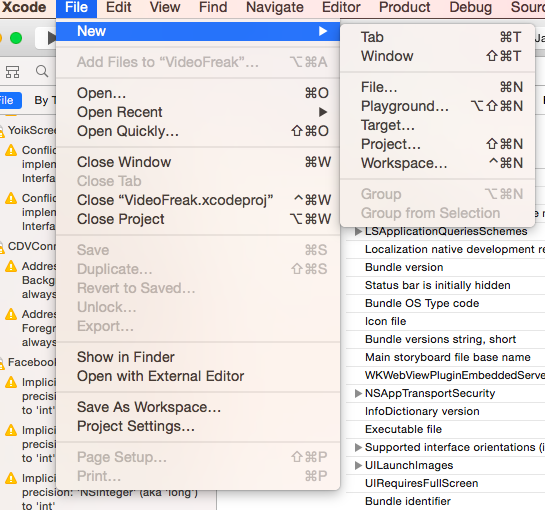Choose Open Quickly... menu item
The height and width of the screenshot is (510, 545).
click(x=198, y=131)
